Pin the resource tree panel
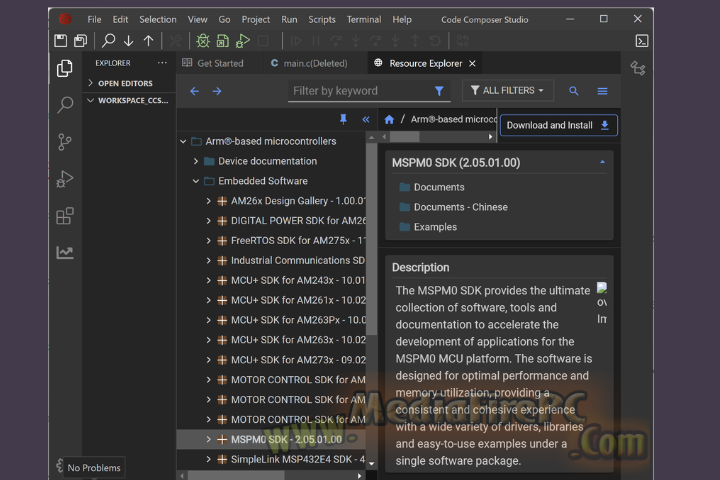720x480 pixels. [343, 119]
